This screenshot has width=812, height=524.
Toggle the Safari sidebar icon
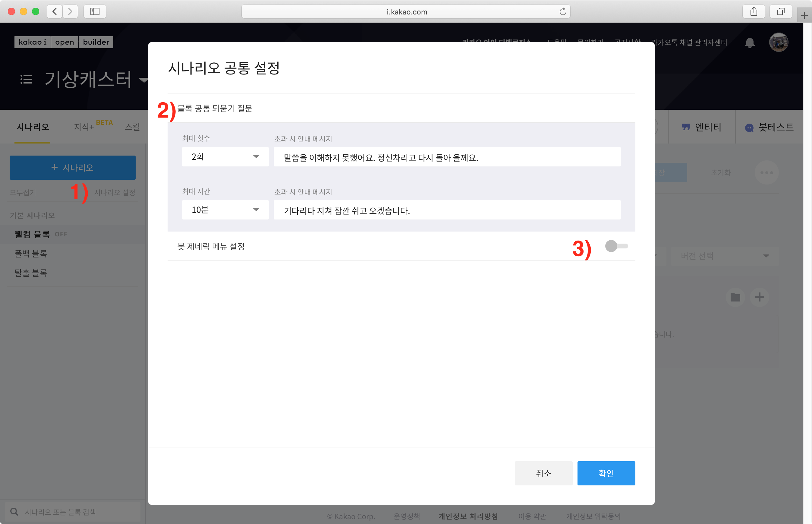coord(95,11)
